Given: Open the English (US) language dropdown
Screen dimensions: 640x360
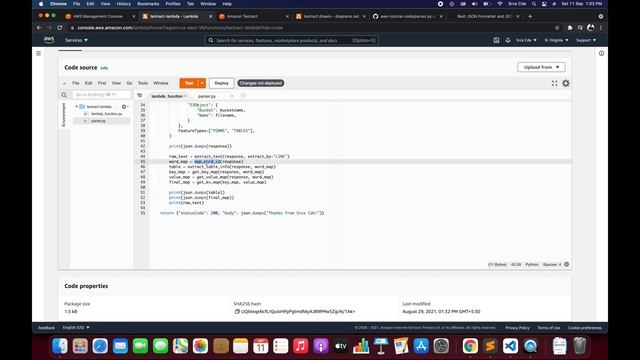Looking at the screenshot, I should [x=76, y=327].
